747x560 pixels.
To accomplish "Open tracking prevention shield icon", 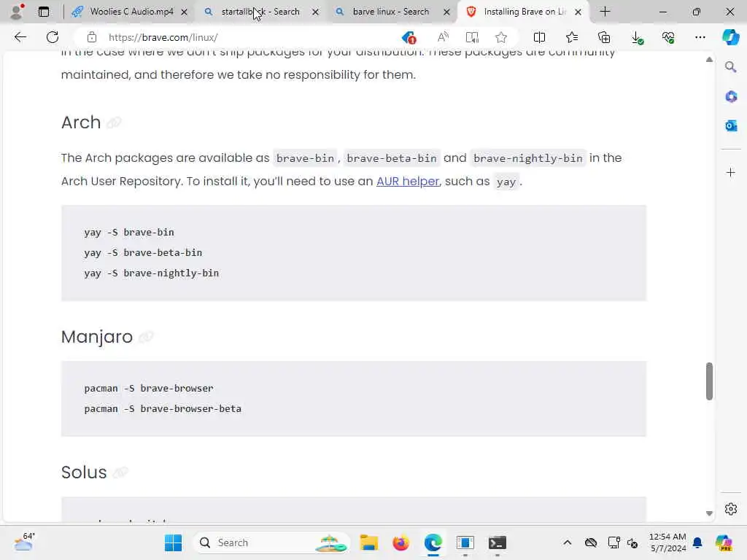I will click(409, 37).
